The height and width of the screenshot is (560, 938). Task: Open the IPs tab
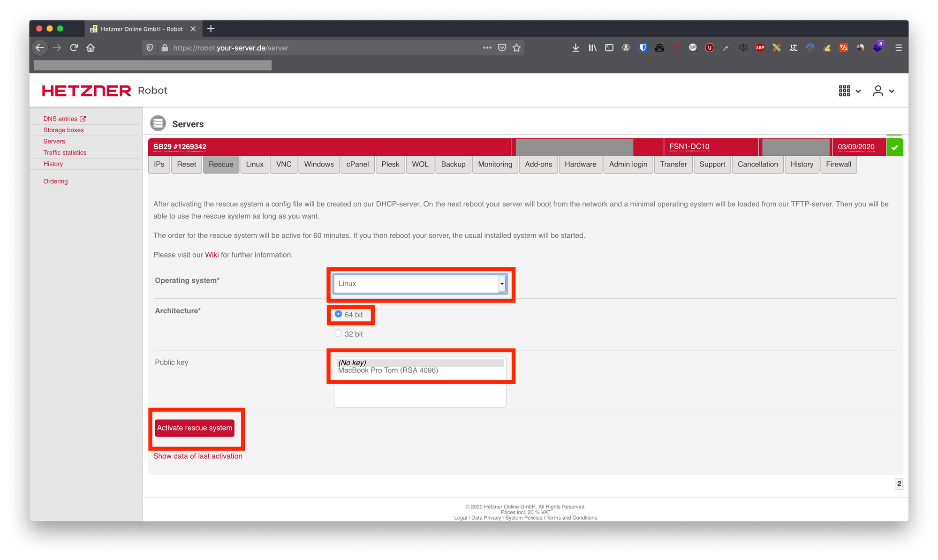tap(159, 165)
